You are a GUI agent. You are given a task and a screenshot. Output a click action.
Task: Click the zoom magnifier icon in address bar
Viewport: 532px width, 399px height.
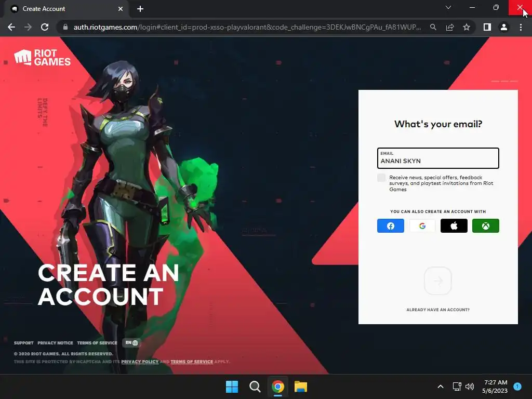[x=433, y=27]
